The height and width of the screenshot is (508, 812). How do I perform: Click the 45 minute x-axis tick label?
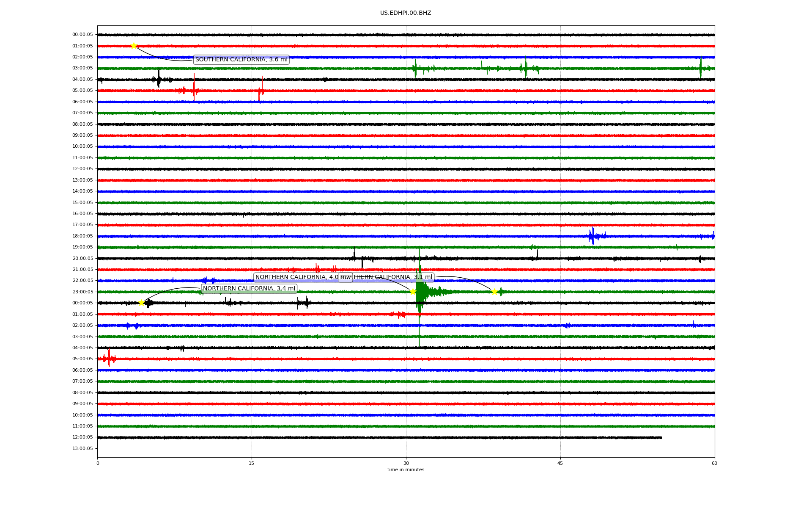tap(560, 463)
